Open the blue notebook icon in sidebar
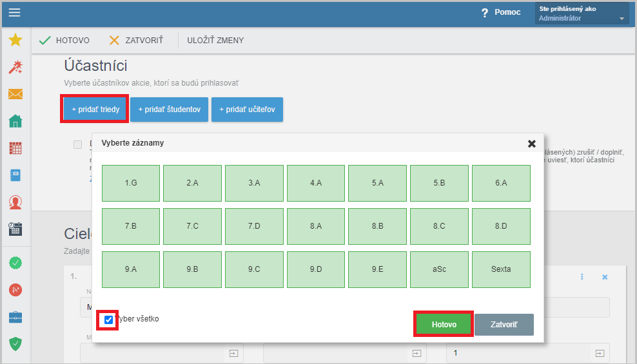This screenshot has width=637, height=364. point(15,175)
